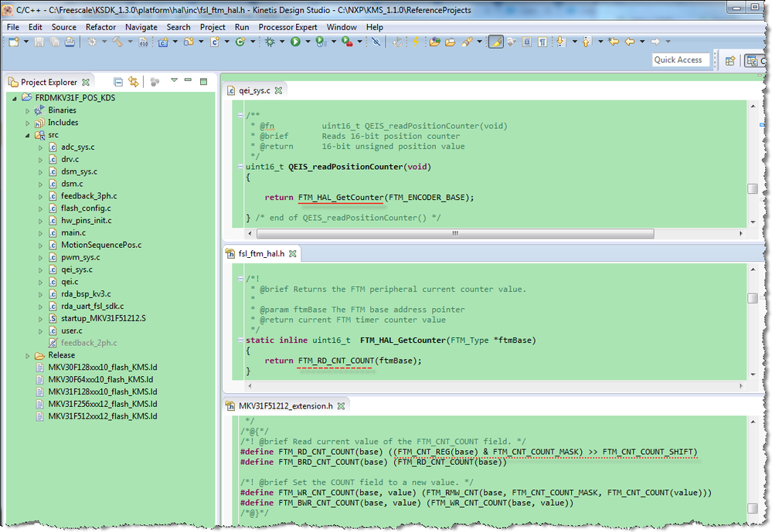Minimize the Project Explorer panel
Screen dimensions: 772x532
coord(188,80)
